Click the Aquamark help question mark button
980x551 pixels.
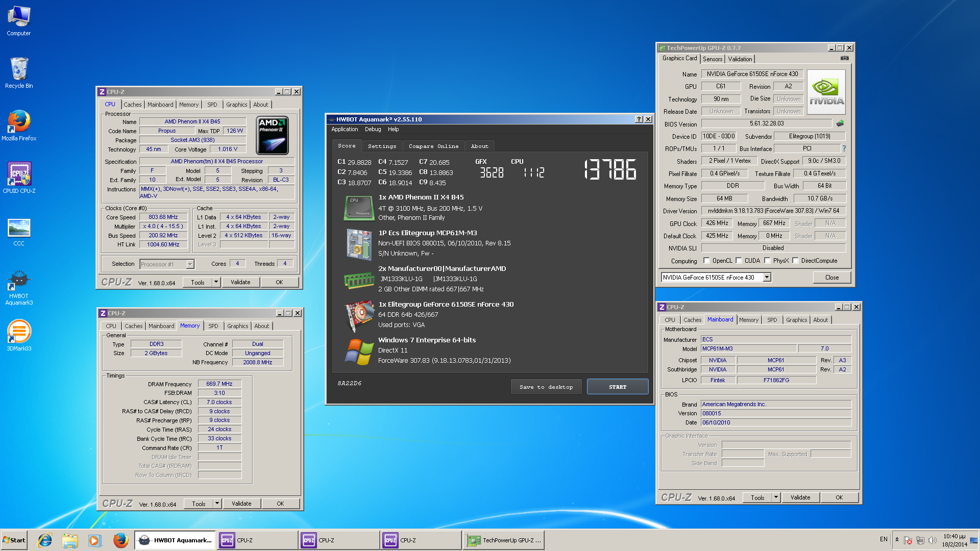tap(639, 119)
